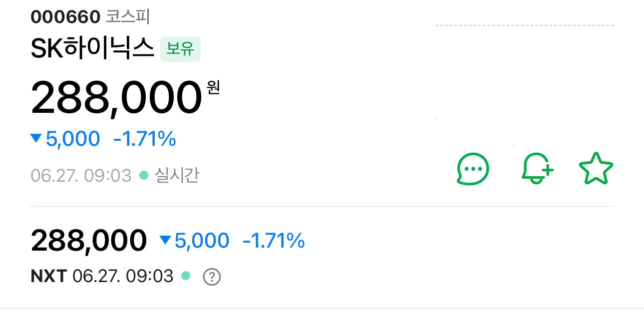Click the green dot in NXT row

click(186, 276)
